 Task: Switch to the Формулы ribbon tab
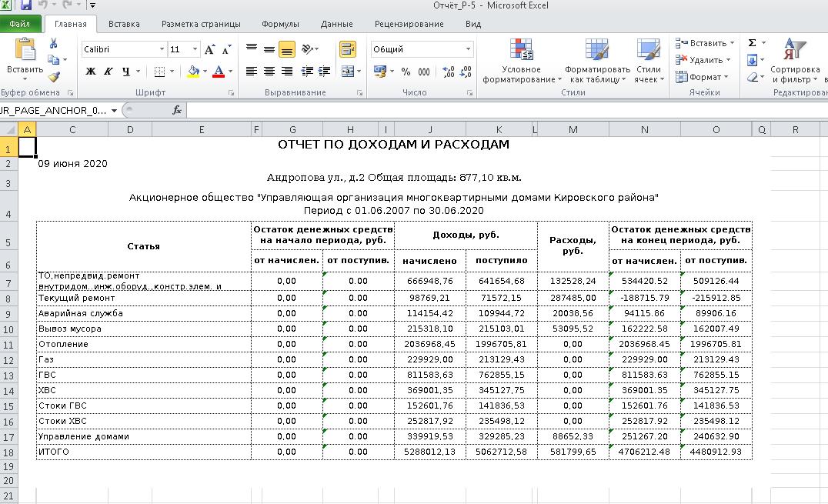pyautogui.click(x=280, y=24)
